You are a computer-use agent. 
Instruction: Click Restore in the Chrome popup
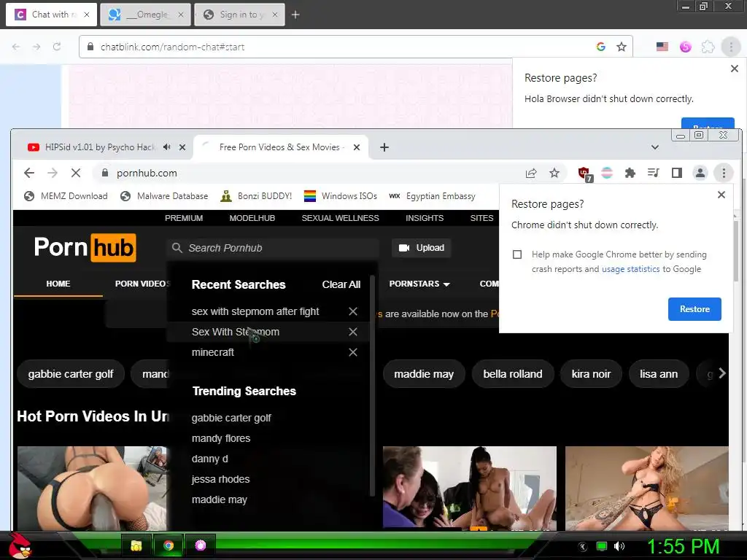[694, 309]
